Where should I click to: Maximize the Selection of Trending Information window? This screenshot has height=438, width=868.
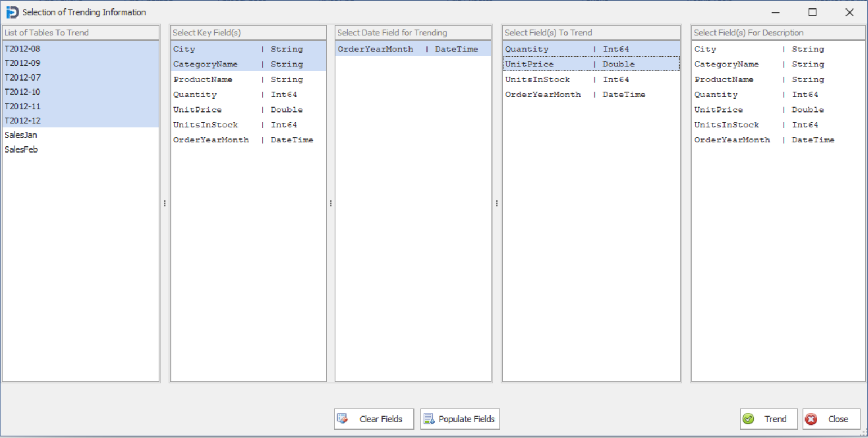[x=812, y=12]
